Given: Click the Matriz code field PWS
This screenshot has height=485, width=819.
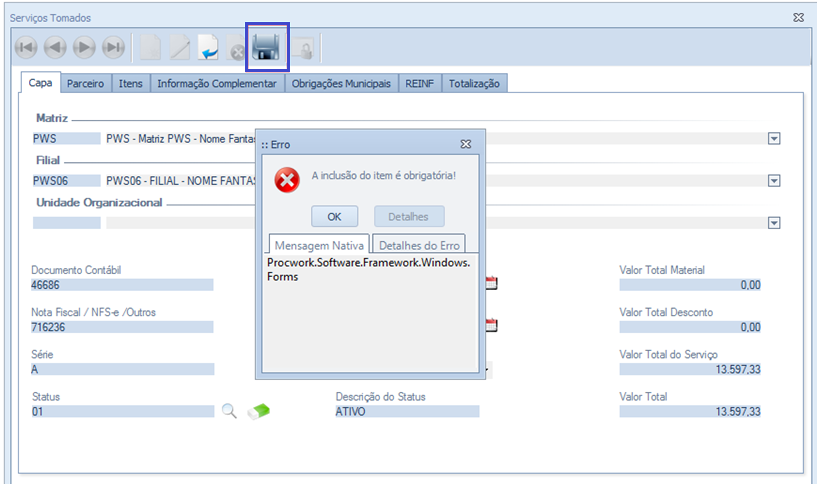Looking at the screenshot, I should [x=66, y=138].
